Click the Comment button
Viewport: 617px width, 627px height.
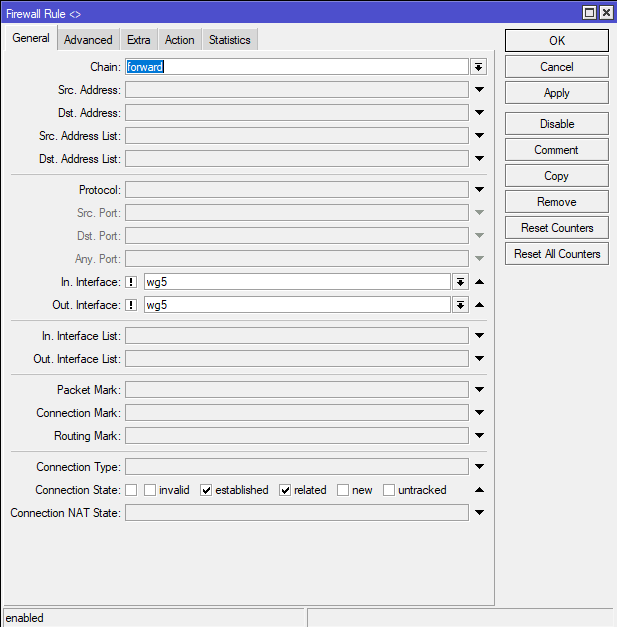557,150
